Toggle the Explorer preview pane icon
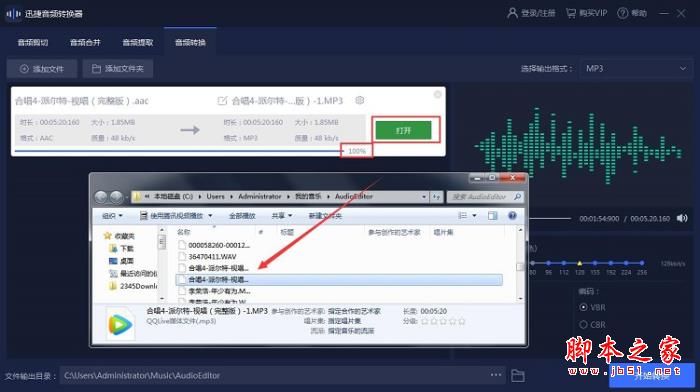The height and width of the screenshot is (392, 700). [492, 216]
